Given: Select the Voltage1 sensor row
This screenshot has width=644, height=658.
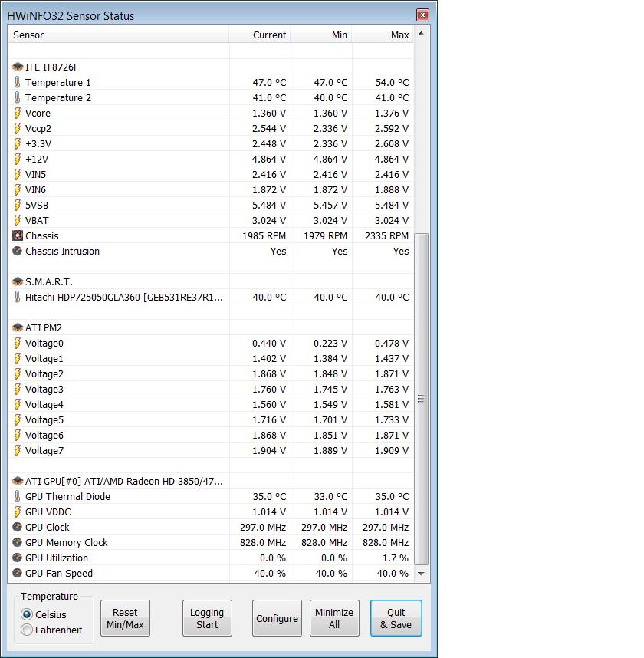Looking at the screenshot, I should tap(211, 358).
